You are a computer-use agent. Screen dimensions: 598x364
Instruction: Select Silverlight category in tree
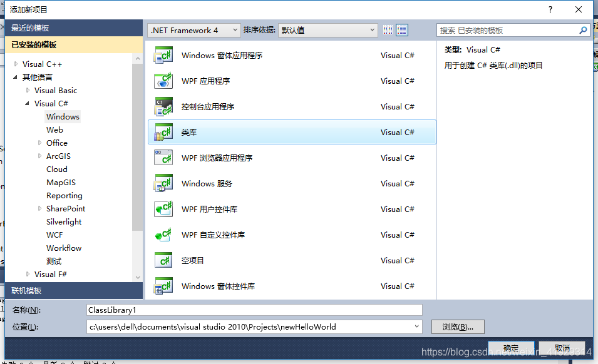click(64, 221)
